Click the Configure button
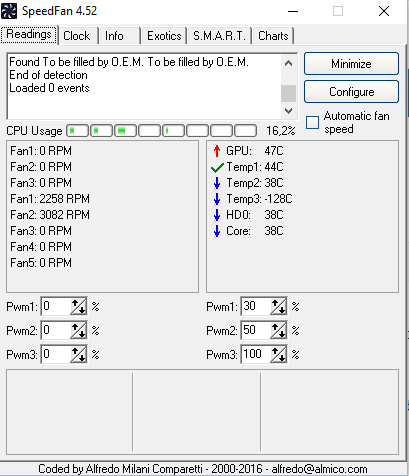This screenshot has width=409, height=476. (x=351, y=92)
